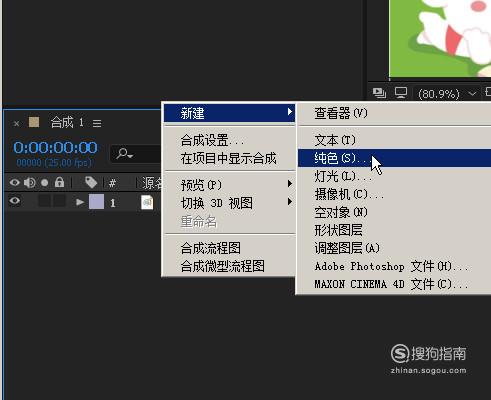Toggle layer 1 visibility eye

click(x=15, y=201)
